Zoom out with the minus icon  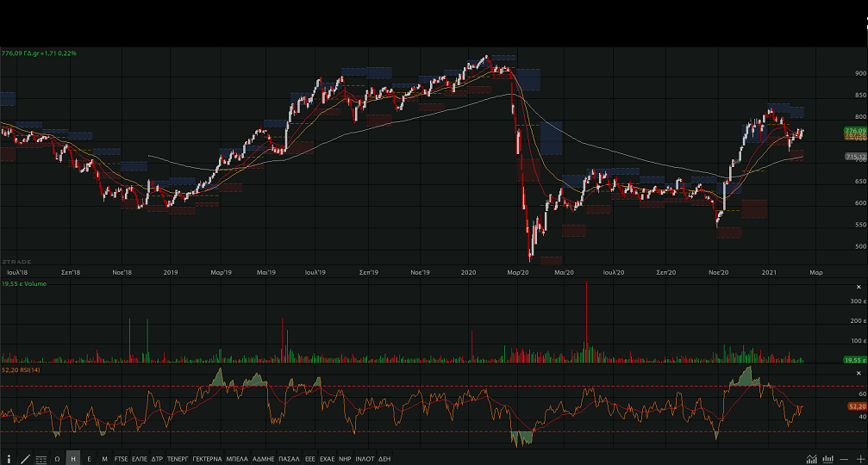[x=844, y=459]
